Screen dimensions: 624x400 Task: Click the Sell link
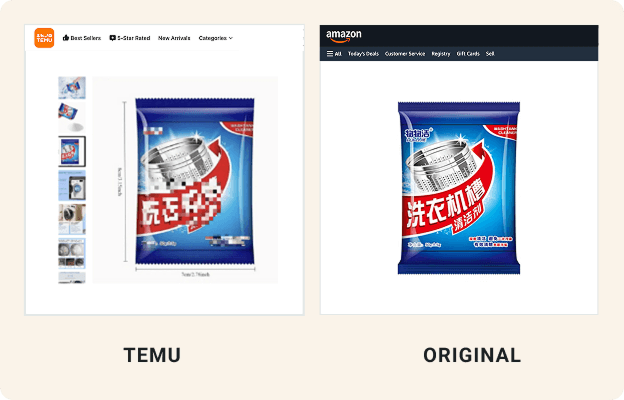click(x=490, y=54)
